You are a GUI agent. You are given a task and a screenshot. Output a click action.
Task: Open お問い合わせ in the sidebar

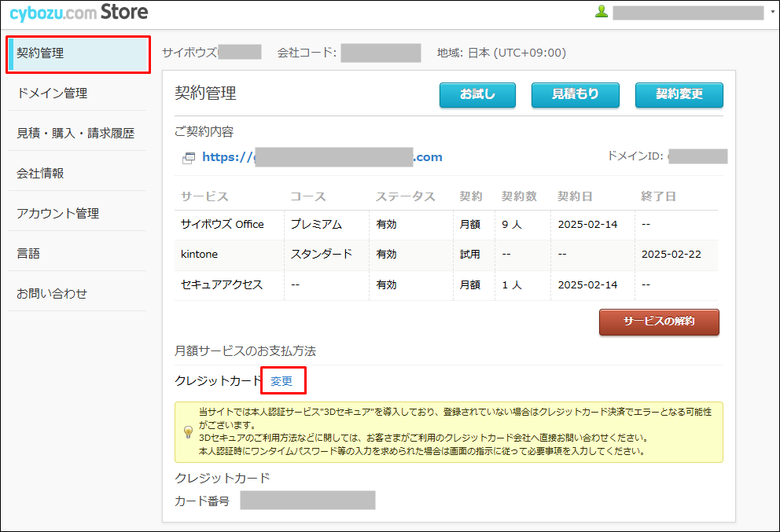pyautogui.click(x=77, y=294)
